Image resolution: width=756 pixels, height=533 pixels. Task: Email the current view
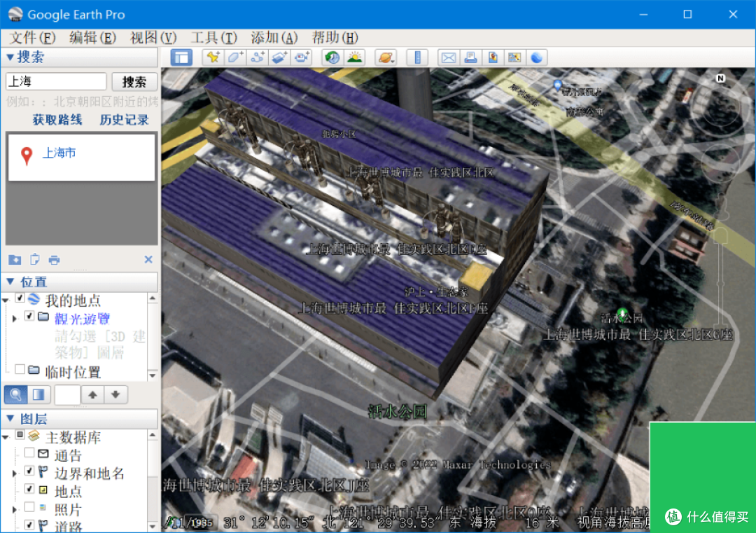coord(449,58)
